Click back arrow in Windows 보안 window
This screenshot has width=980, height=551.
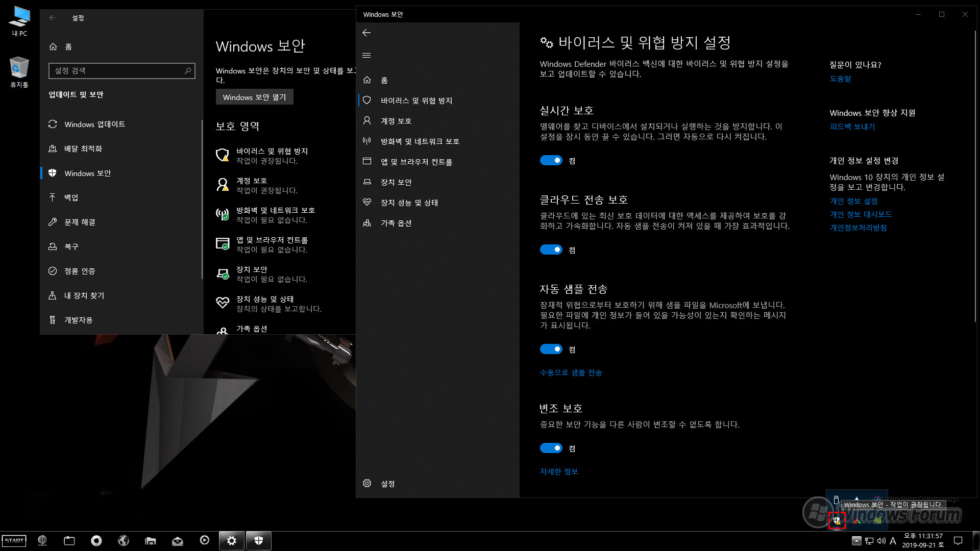366,33
